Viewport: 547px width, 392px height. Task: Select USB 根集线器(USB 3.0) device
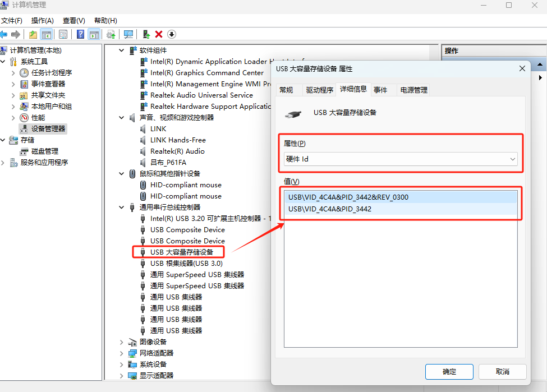[x=186, y=263]
